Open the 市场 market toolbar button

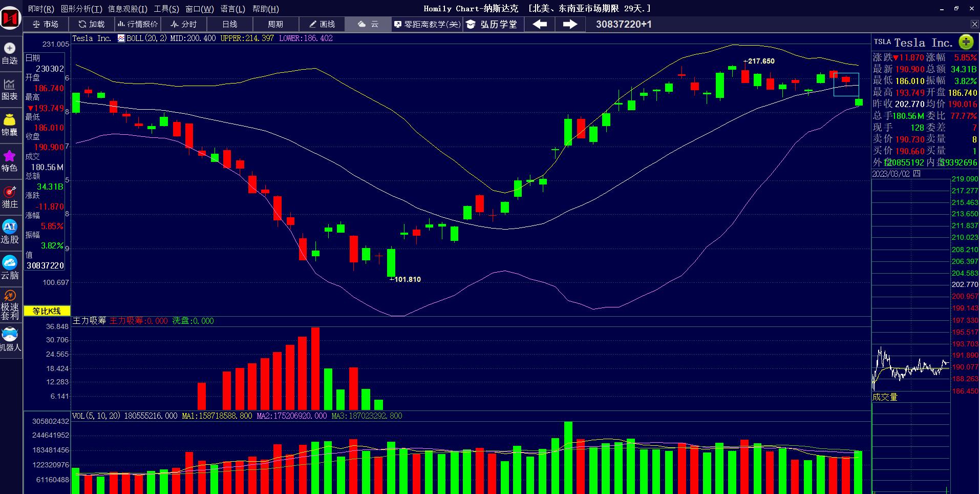coord(46,24)
